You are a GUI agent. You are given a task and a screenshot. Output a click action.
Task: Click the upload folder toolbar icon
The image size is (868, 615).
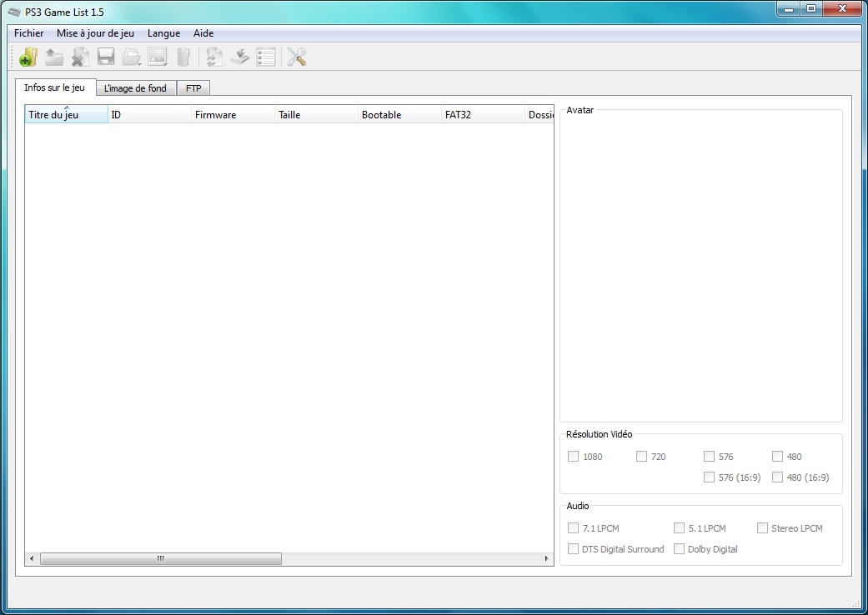53,57
